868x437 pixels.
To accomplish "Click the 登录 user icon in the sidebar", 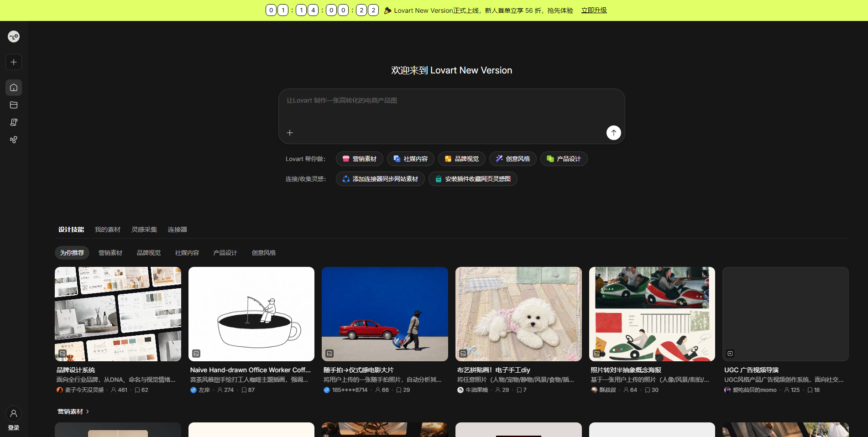I will coord(14,414).
